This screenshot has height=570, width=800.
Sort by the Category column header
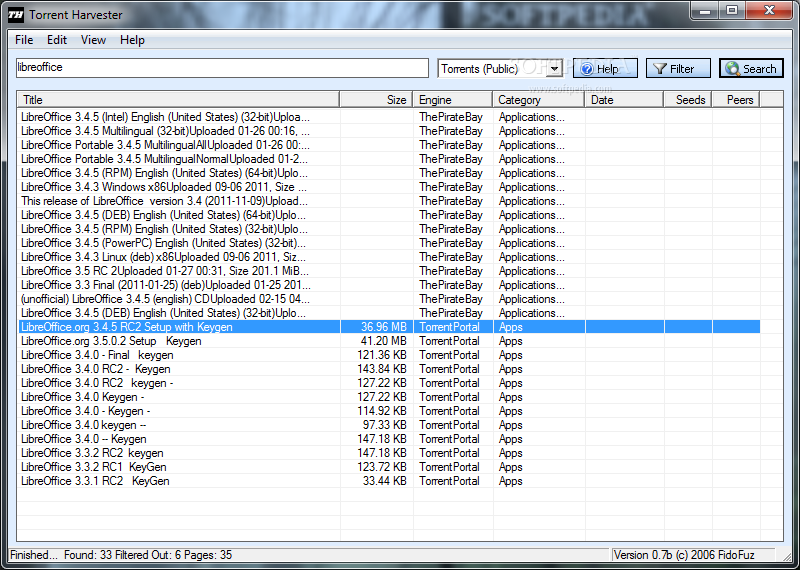pos(538,100)
